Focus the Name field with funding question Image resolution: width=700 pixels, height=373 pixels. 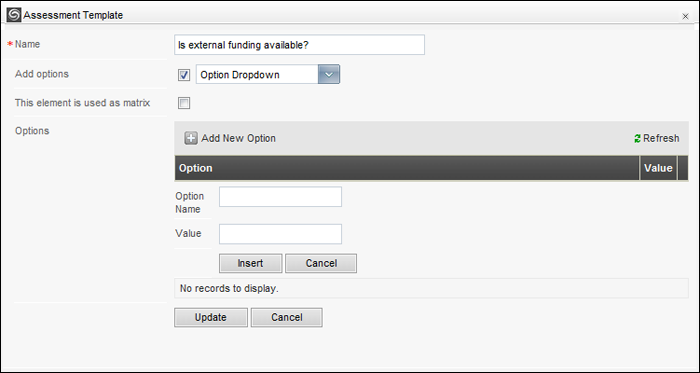coord(300,45)
